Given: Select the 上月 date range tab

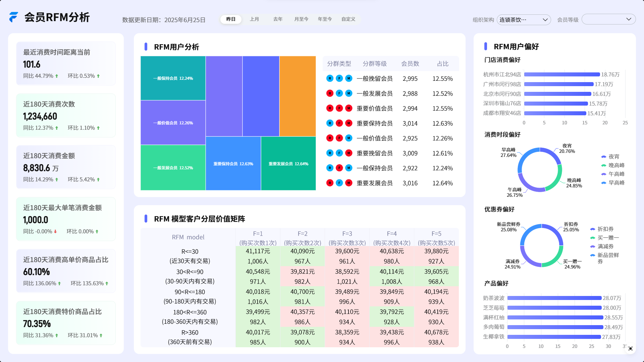Looking at the screenshot, I should click(x=254, y=19).
